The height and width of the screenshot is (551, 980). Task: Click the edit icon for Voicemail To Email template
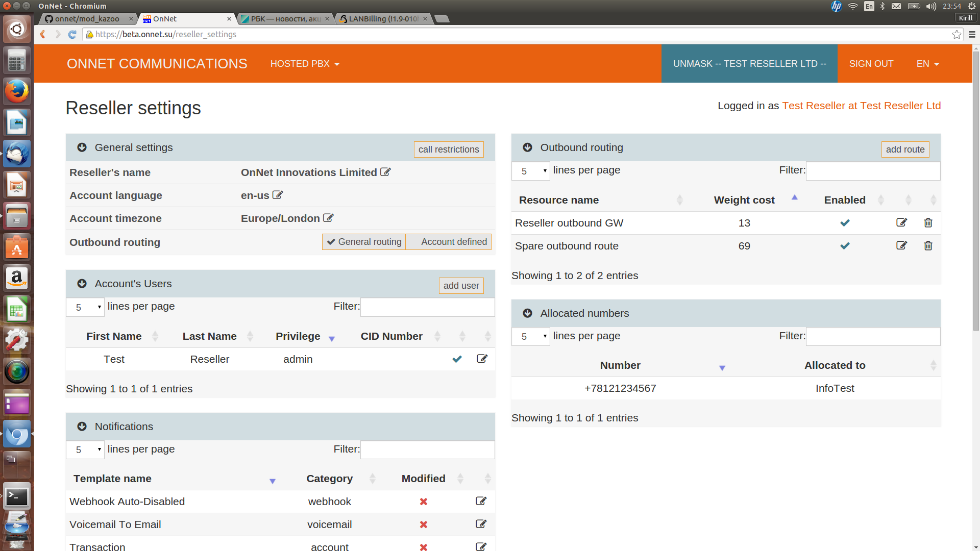tap(481, 524)
